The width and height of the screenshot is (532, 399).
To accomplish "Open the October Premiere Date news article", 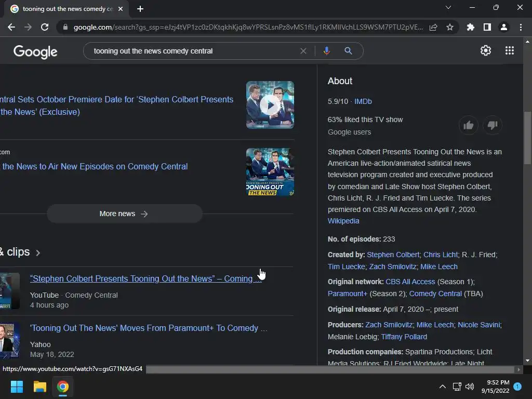I will [117, 105].
